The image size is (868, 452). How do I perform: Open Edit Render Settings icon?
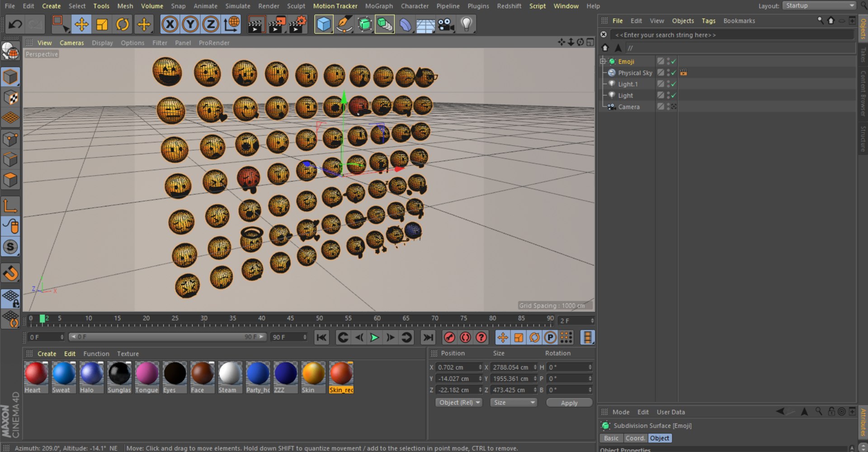297,24
